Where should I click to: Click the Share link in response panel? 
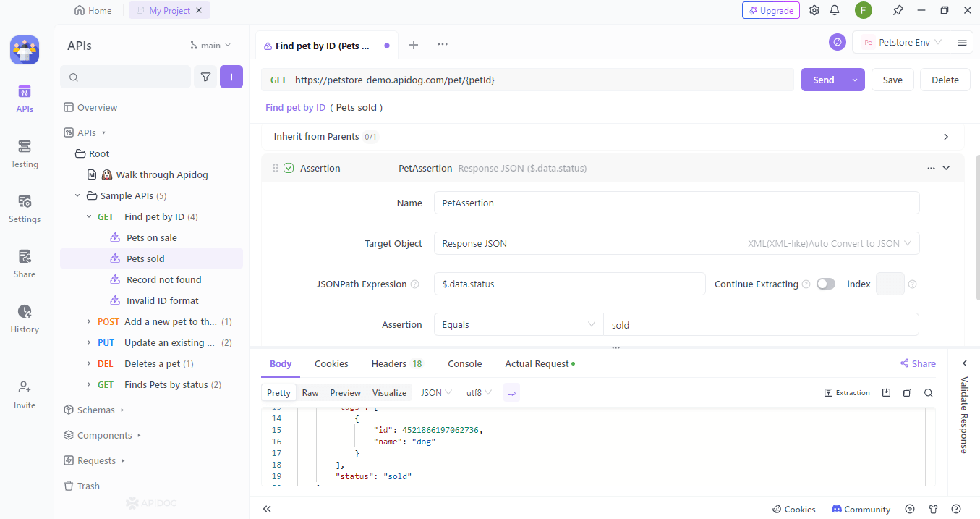click(918, 363)
